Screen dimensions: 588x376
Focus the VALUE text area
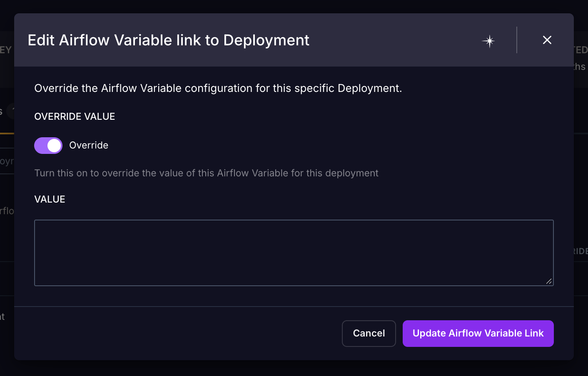click(294, 253)
